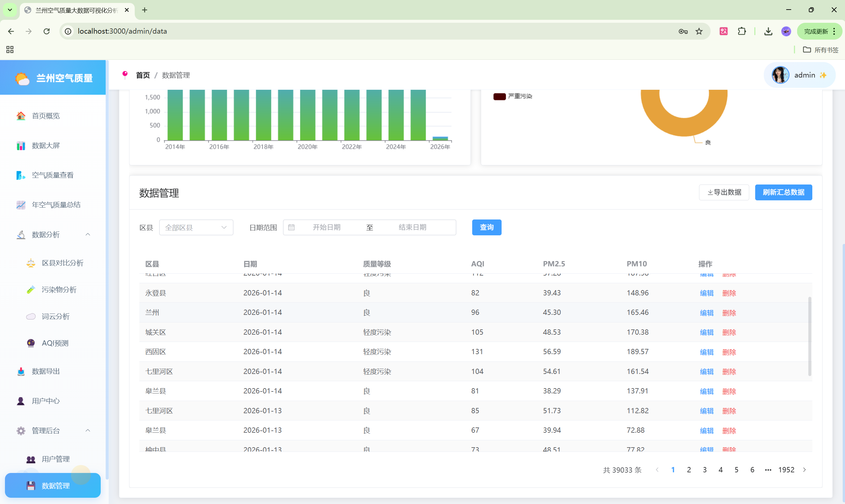Click the 空气质量查看 sidebar icon
845x504 pixels.
point(21,175)
